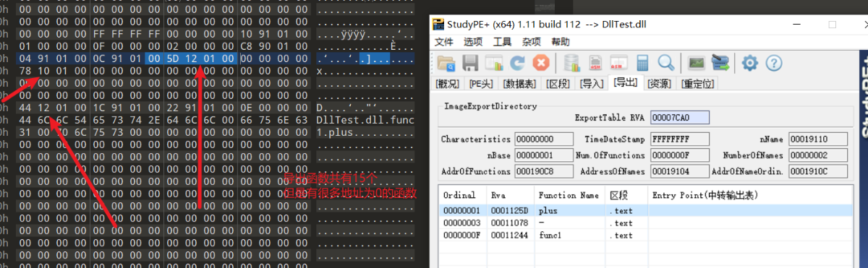Click the nName value field

(x=817, y=139)
